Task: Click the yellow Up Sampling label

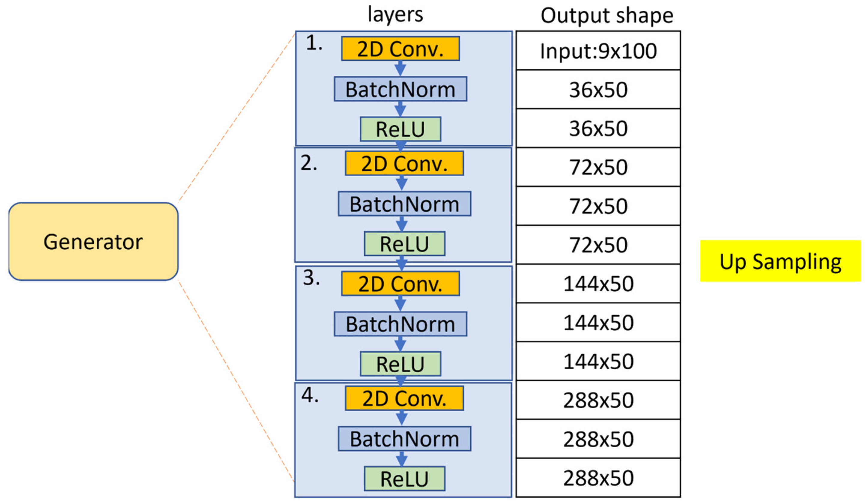Action: [780, 261]
